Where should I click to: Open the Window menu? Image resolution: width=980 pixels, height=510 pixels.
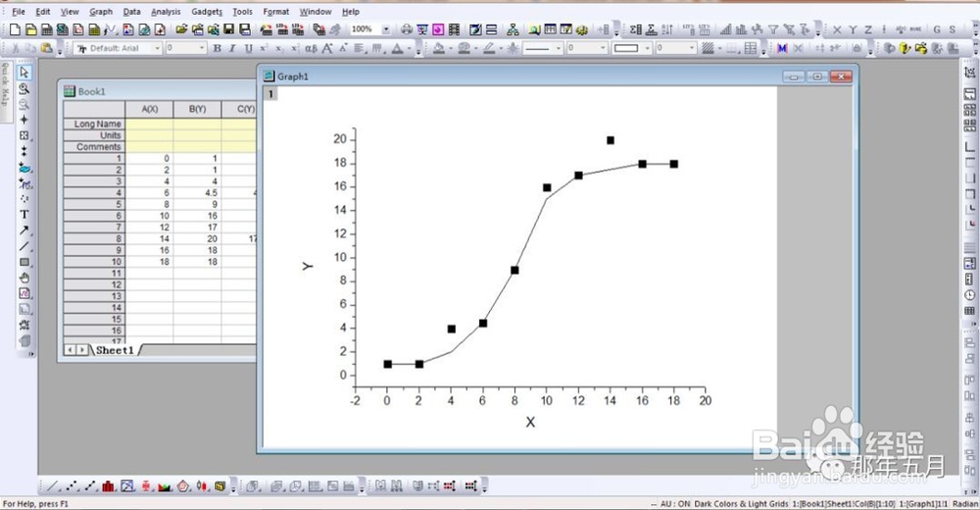[316, 11]
